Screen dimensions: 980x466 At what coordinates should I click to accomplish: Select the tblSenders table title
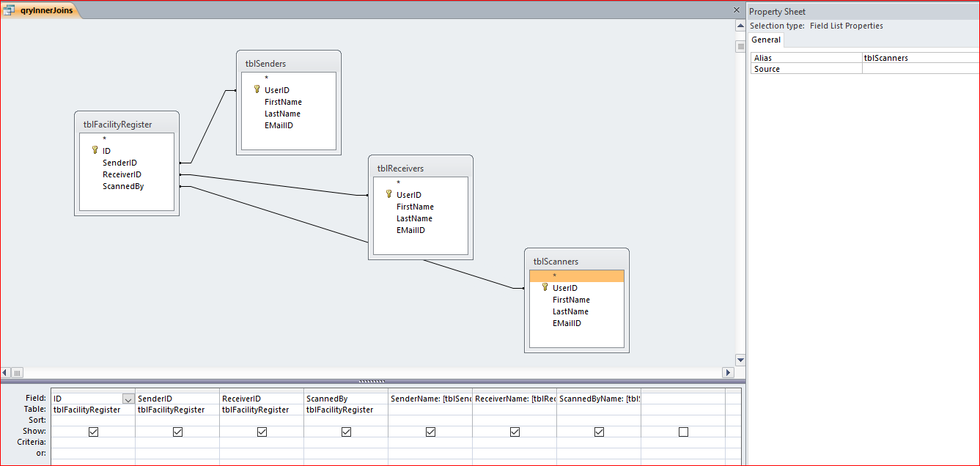[265, 64]
